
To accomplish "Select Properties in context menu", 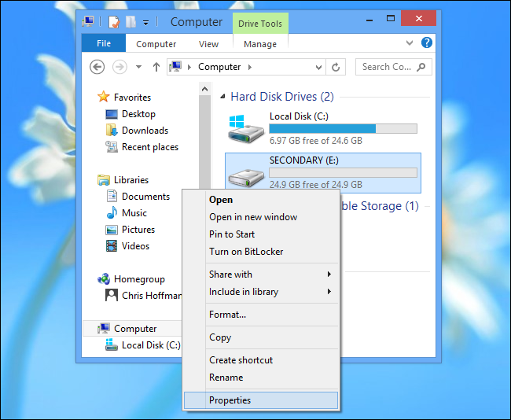I will tap(261, 400).
